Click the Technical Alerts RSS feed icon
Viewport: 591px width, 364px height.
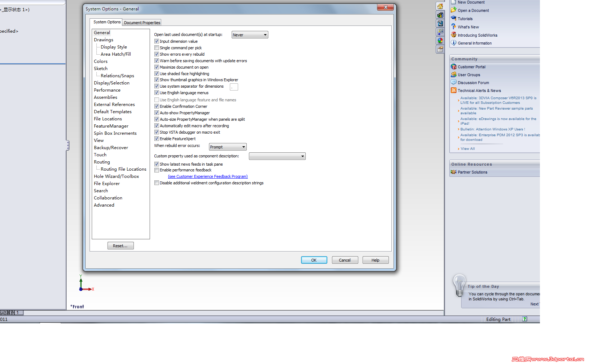click(454, 90)
